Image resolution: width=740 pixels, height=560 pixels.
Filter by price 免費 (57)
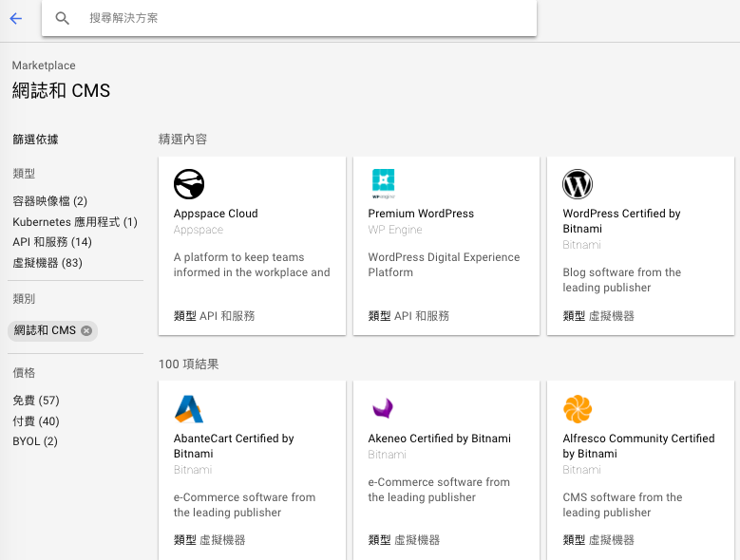pyautogui.click(x=36, y=401)
